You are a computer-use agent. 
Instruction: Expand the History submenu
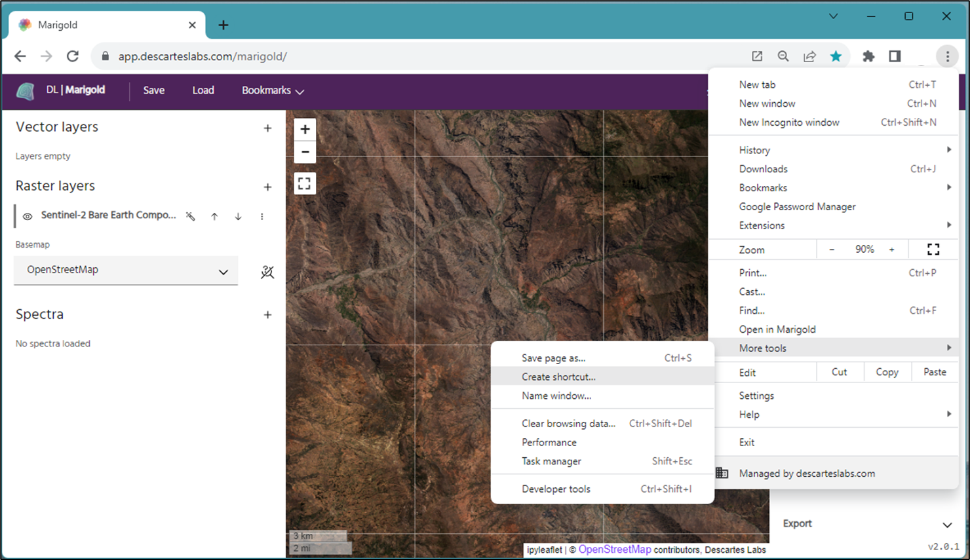pos(834,150)
